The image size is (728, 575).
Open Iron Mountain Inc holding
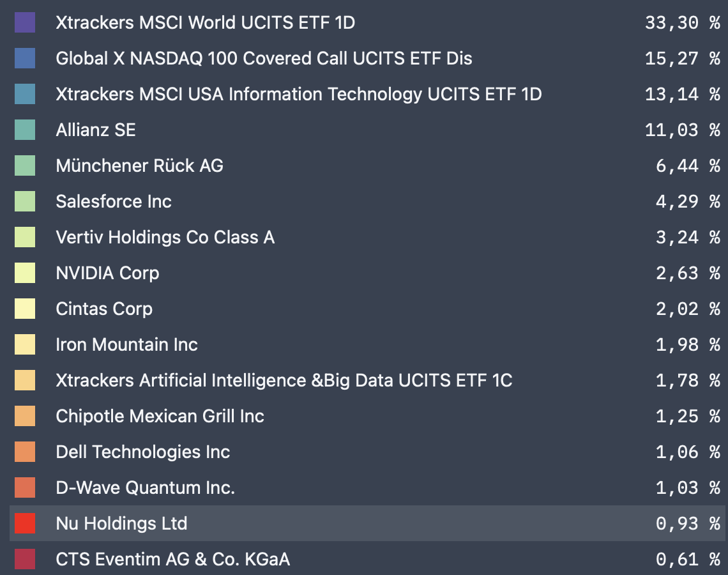[x=126, y=345]
